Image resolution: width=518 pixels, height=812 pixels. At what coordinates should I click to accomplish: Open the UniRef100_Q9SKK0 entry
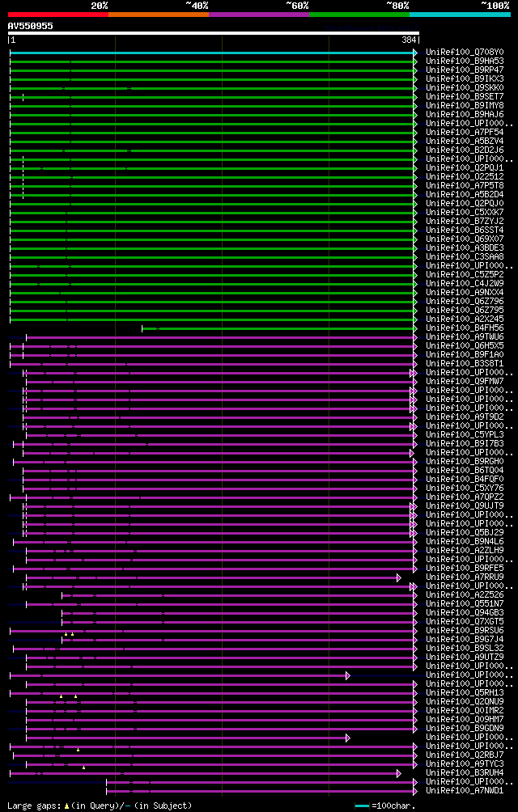pos(465,88)
